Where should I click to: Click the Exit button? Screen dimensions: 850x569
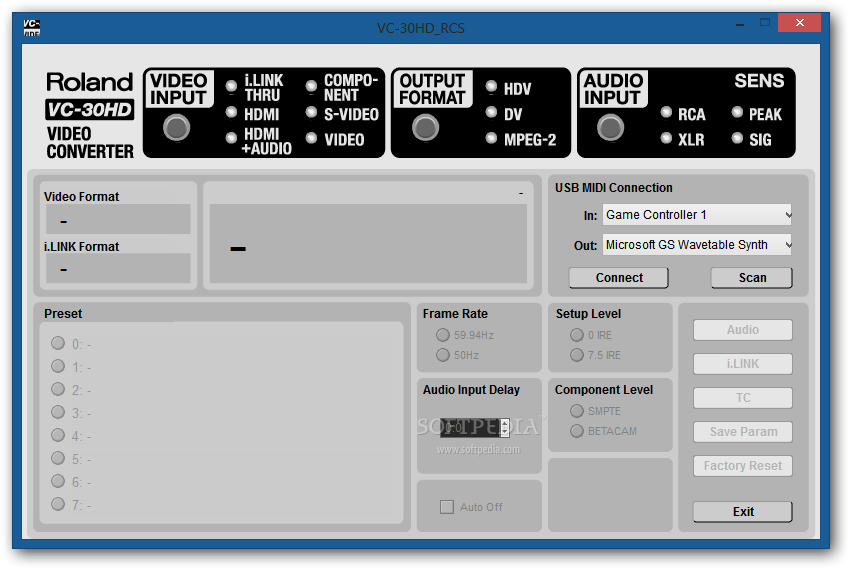pos(743,512)
